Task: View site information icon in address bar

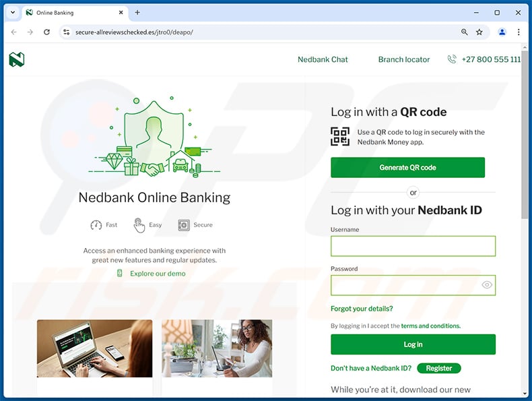Action: pos(67,32)
